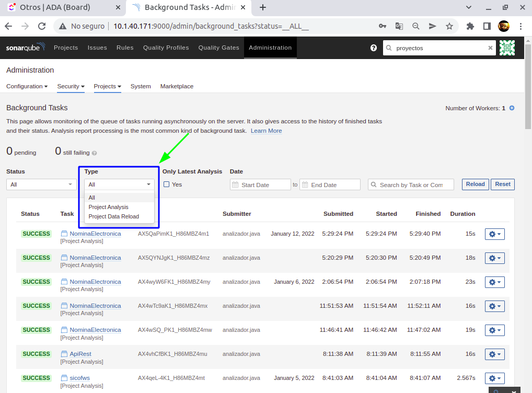The image size is (532, 393).
Task: Open the user avatar in the SonarQube header
Action: click(x=507, y=48)
